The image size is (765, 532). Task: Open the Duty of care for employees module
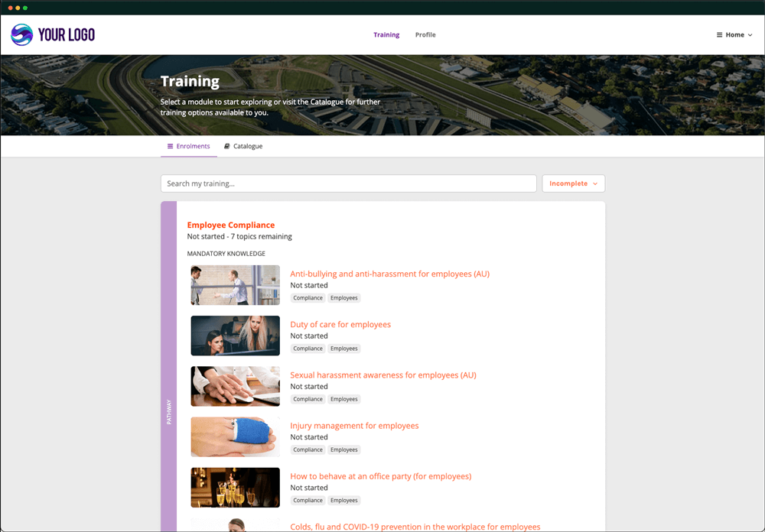[x=340, y=324]
